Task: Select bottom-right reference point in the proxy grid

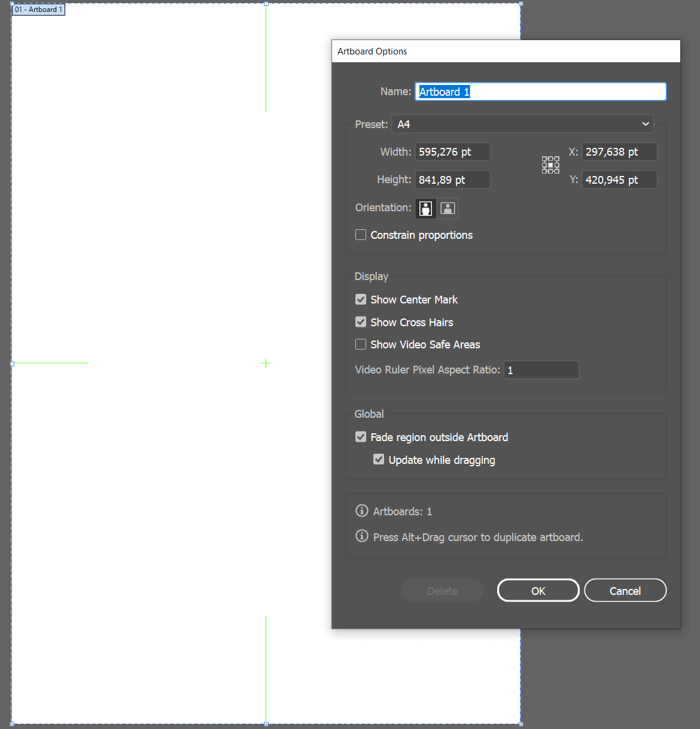Action: coord(557,171)
